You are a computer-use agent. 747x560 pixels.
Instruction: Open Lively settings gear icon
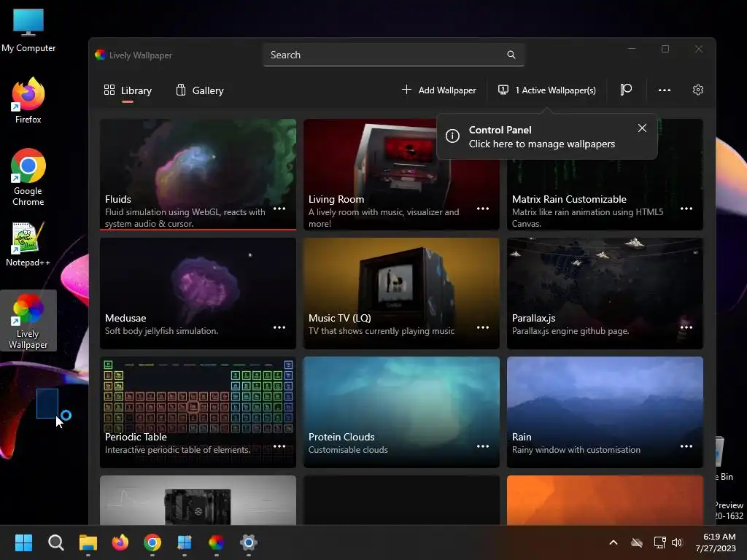click(x=698, y=90)
